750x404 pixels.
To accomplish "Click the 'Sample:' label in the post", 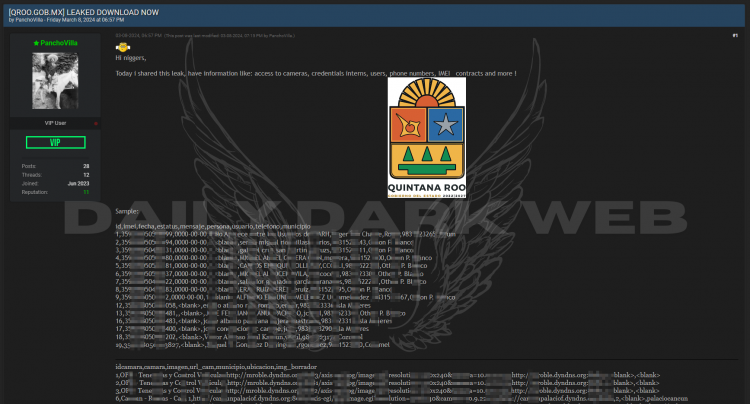I will (x=127, y=211).
